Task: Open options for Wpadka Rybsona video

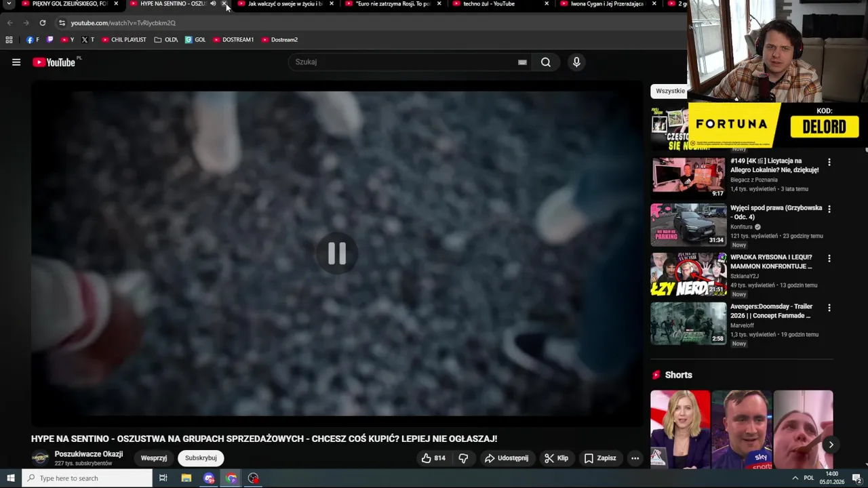Action: tap(829, 258)
